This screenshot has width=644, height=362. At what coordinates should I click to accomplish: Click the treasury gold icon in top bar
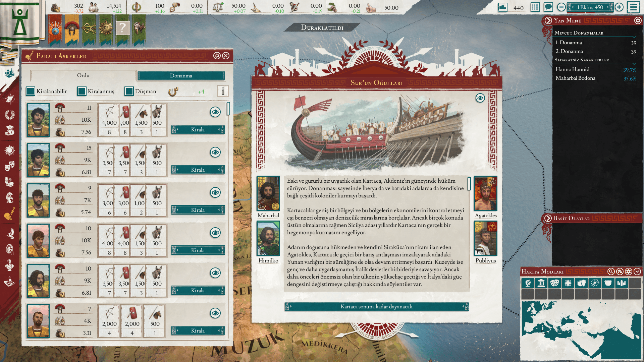(x=56, y=7)
